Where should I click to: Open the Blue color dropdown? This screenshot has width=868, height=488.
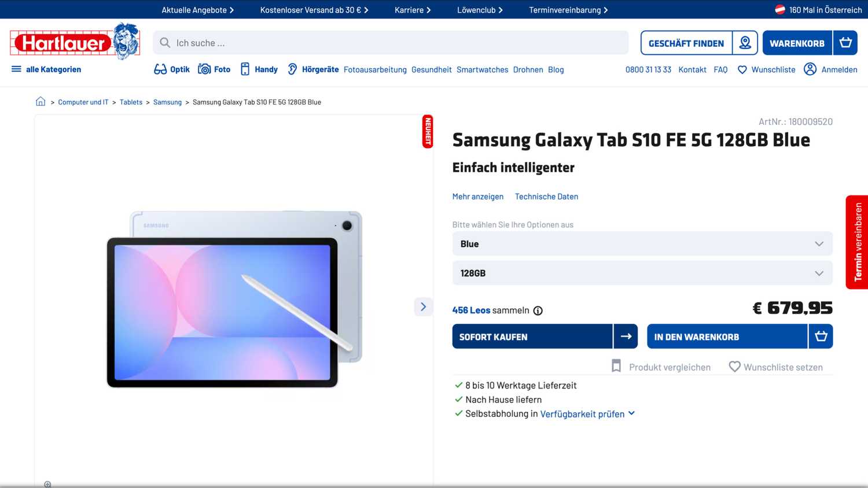click(642, 244)
